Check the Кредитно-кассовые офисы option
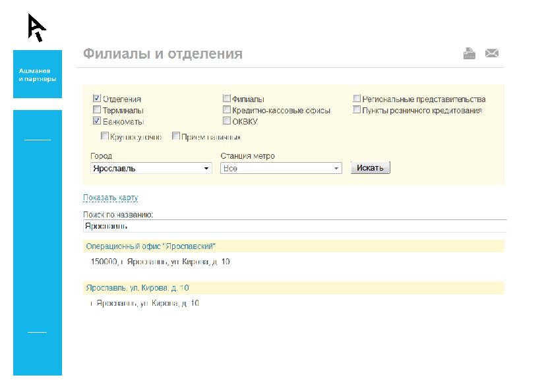 [x=227, y=109]
